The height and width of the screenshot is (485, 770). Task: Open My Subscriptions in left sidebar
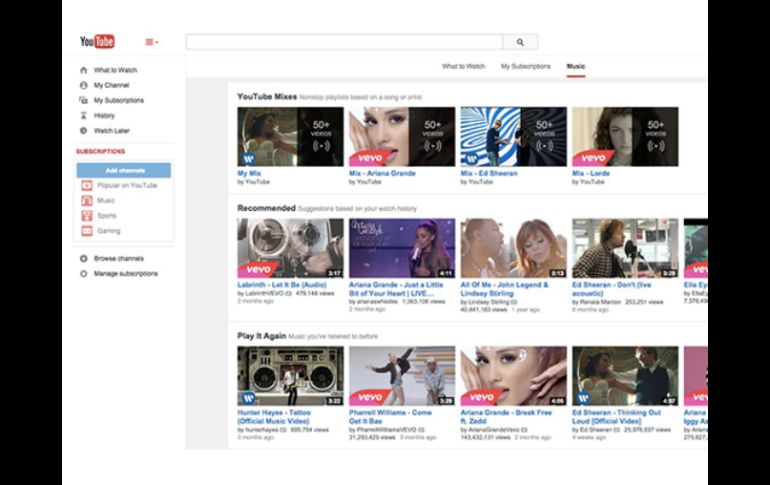[119, 101]
